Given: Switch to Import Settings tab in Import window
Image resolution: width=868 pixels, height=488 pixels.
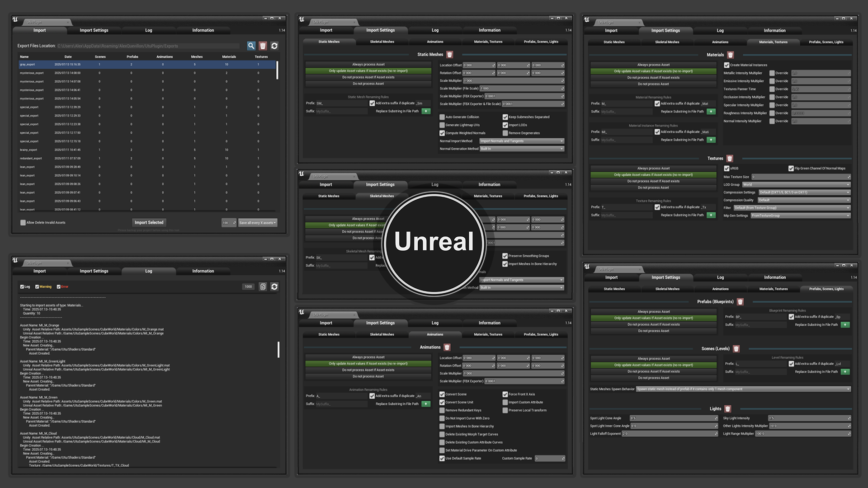Looking at the screenshot, I should pyautogui.click(x=94, y=30).
